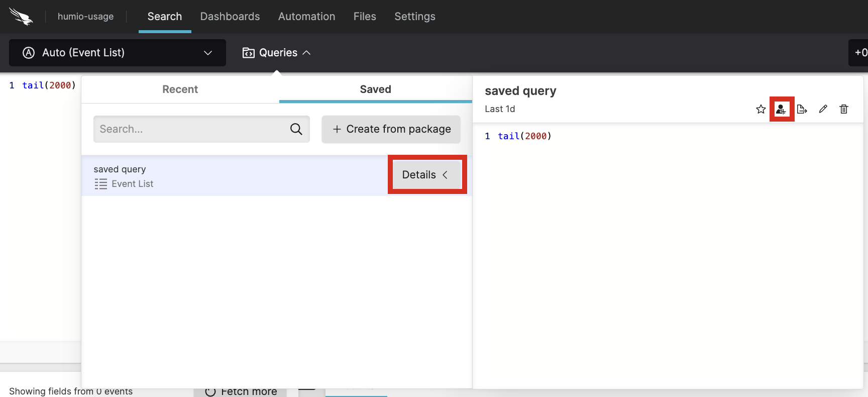The width and height of the screenshot is (868, 397).
Task: Click the magnifying glass search icon
Action: (x=296, y=129)
